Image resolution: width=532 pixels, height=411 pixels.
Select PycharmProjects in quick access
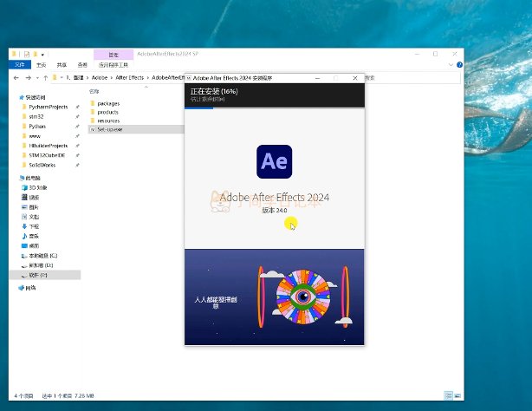coord(47,106)
